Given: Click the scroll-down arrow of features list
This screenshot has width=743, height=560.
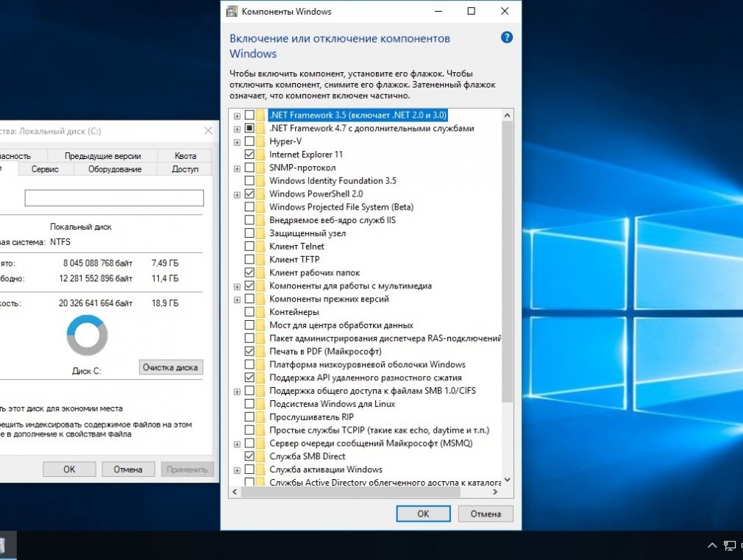Looking at the screenshot, I should coord(507,480).
